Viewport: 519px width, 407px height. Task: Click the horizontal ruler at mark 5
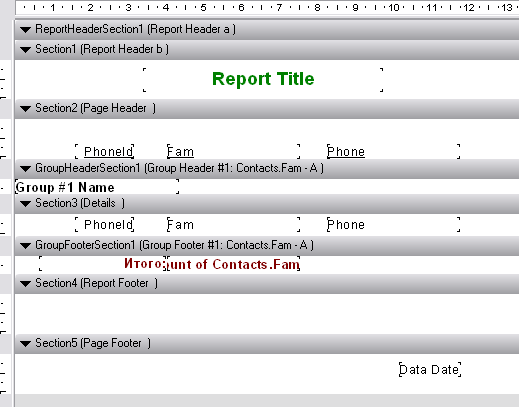pos(203,7)
